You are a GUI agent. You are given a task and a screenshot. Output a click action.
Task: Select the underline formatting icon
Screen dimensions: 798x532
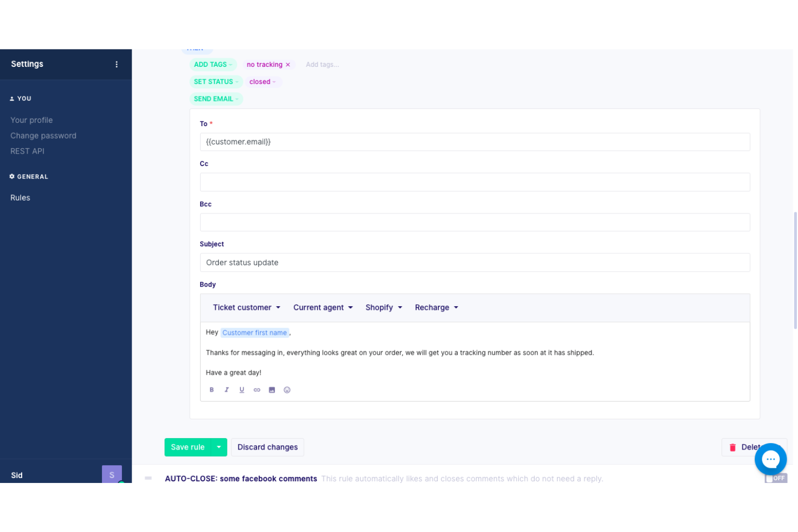tap(242, 390)
